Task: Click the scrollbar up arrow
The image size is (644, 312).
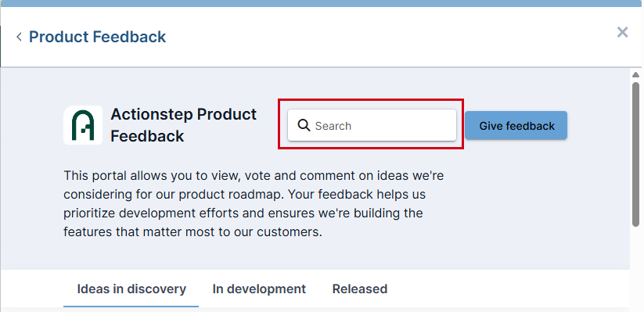Action: 636,75
